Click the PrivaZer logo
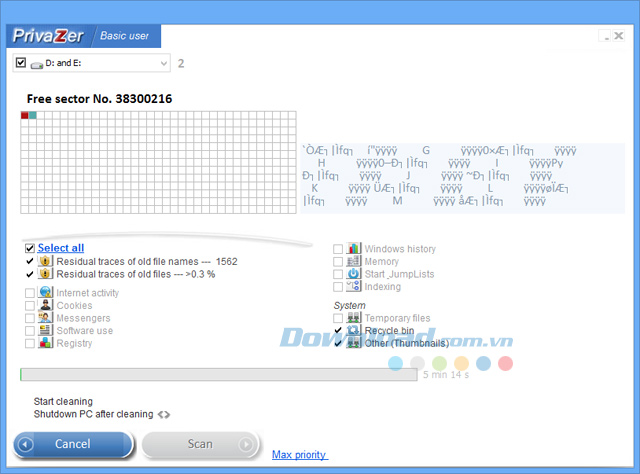This screenshot has height=474, width=640. [48, 36]
